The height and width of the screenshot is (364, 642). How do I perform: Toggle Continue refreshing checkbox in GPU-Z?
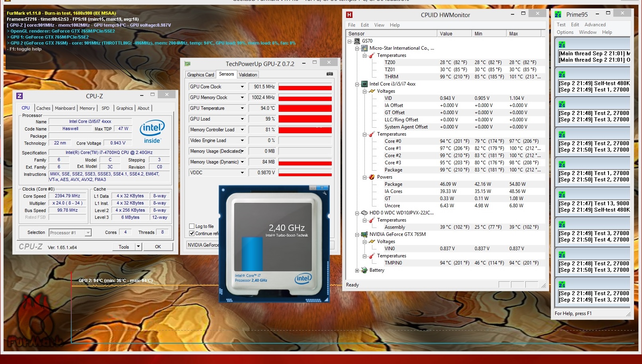coord(192,234)
